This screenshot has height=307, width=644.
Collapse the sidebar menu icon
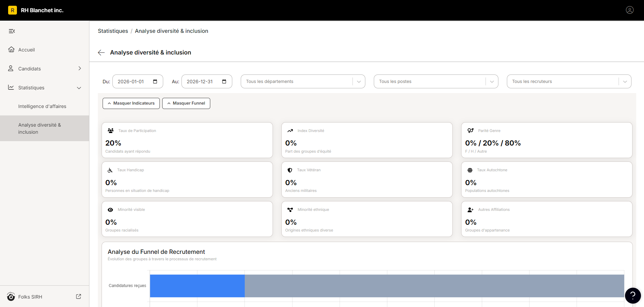tap(12, 31)
